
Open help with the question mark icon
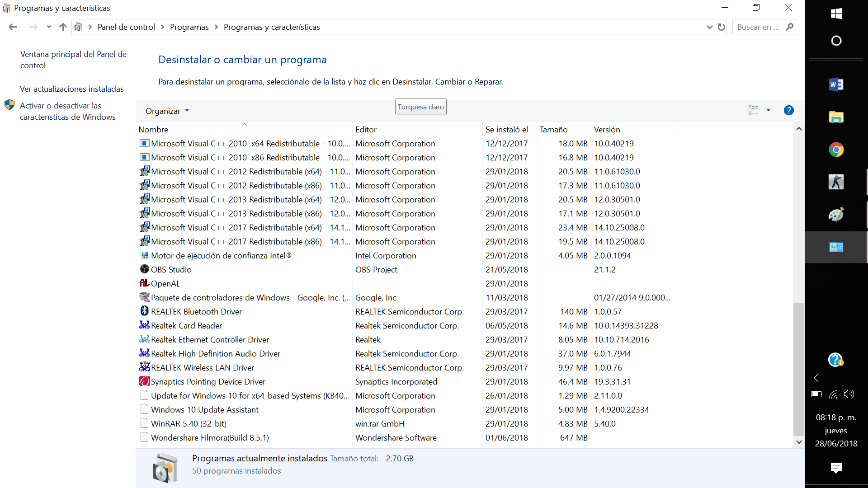788,110
